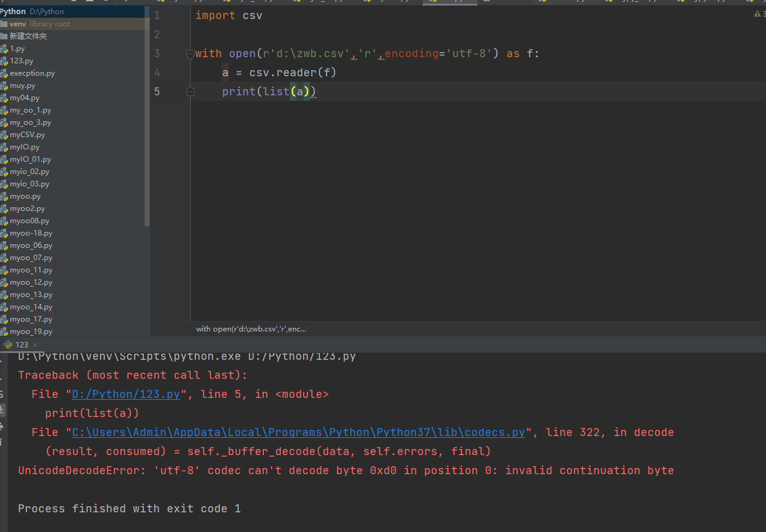Open myoo_17.py in the project tree
The height and width of the screenshot is (532, 766).
pos(31,319)
